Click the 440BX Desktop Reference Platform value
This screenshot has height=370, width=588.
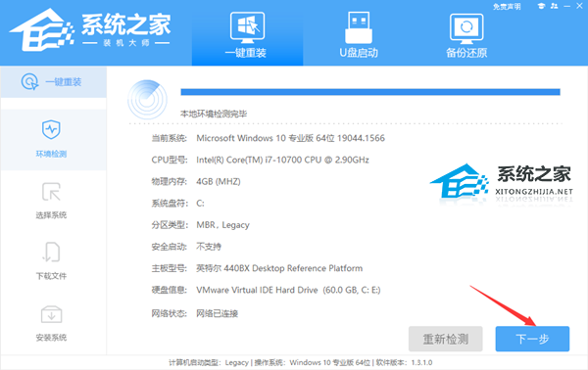coord(279,268)
